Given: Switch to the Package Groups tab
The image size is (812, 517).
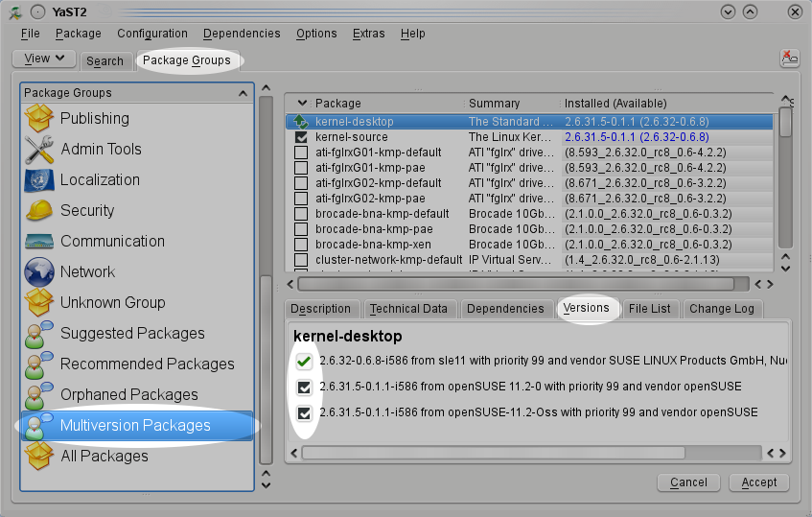Looking at the screenshot, I should 187,60.
